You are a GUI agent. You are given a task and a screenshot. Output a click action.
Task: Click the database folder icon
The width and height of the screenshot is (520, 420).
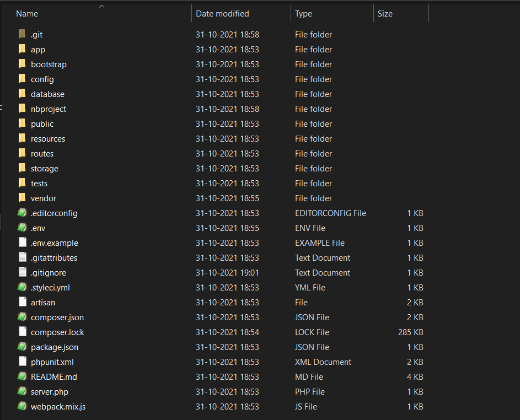click(x=22, y=94)
